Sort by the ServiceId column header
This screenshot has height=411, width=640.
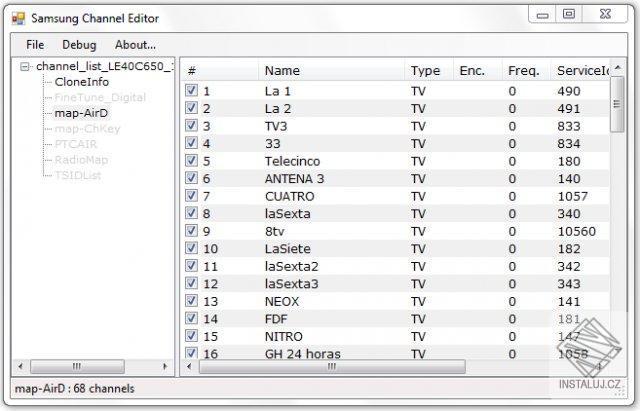580,71
